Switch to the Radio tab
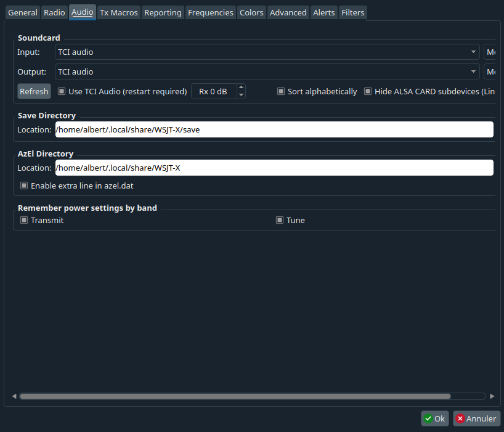This screenshot has width=504, height=432. coord(54,12)
